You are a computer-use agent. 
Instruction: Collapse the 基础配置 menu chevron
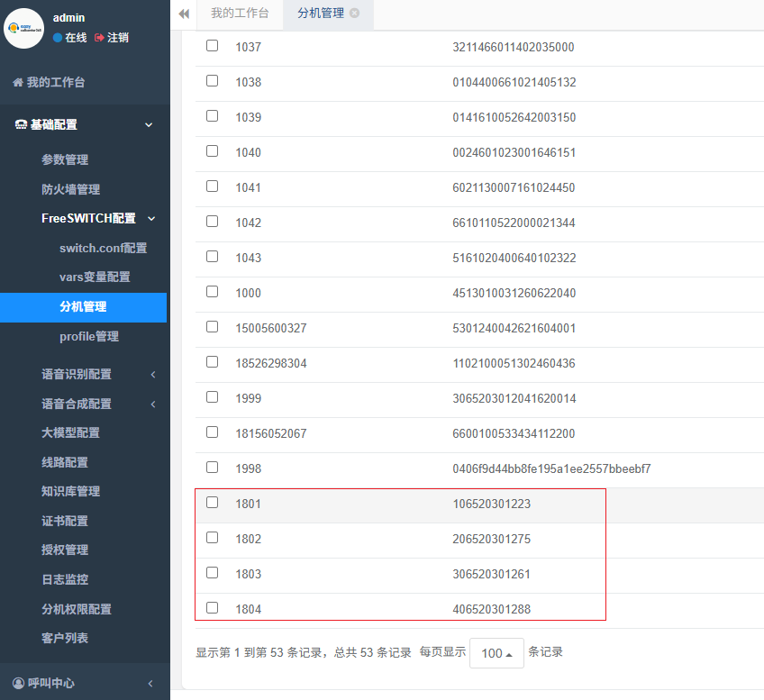149,125
